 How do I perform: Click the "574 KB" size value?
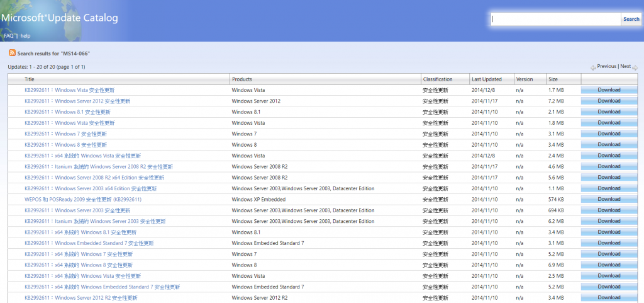[556, 200]
